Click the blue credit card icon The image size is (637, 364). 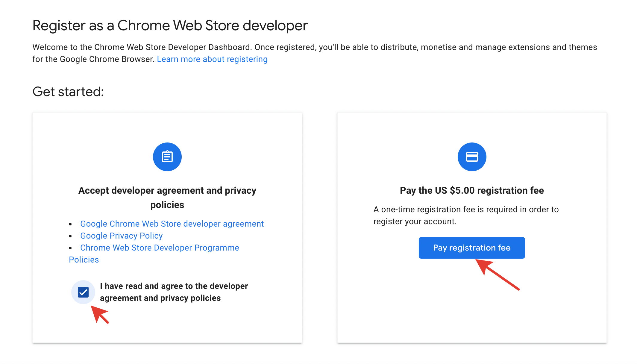click(x=472, y=157)
